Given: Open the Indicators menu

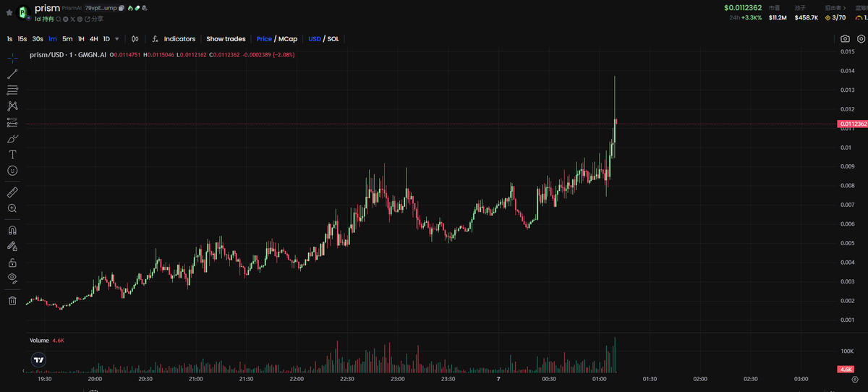Looking at the screenshot, I should 179,39.
